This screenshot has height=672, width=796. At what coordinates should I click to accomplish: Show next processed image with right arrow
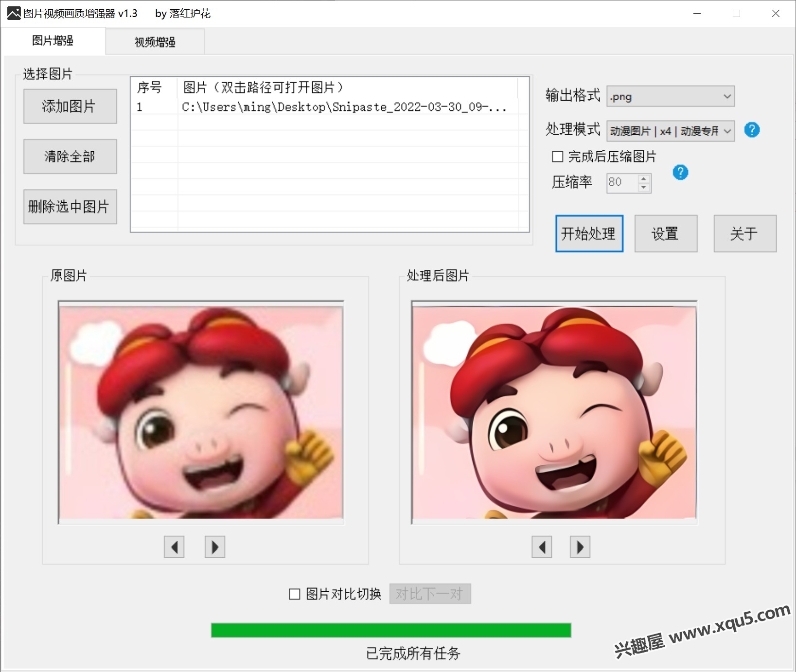[580, 547]
